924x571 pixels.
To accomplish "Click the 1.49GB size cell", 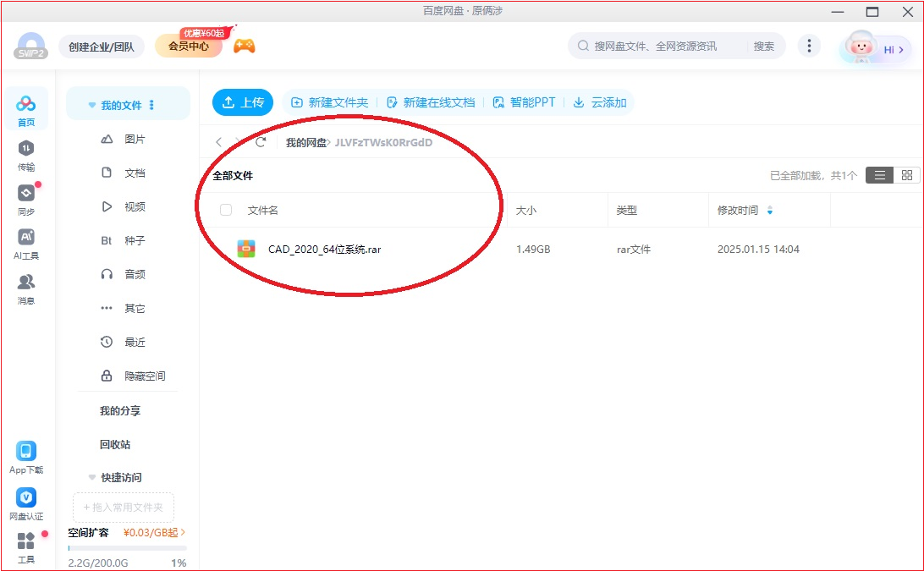I will pyautogui.click(x=533, y=250).
